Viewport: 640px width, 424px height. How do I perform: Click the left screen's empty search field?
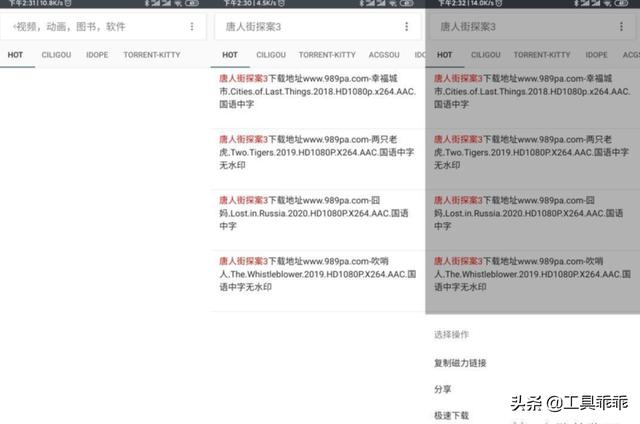coord(103,27)
